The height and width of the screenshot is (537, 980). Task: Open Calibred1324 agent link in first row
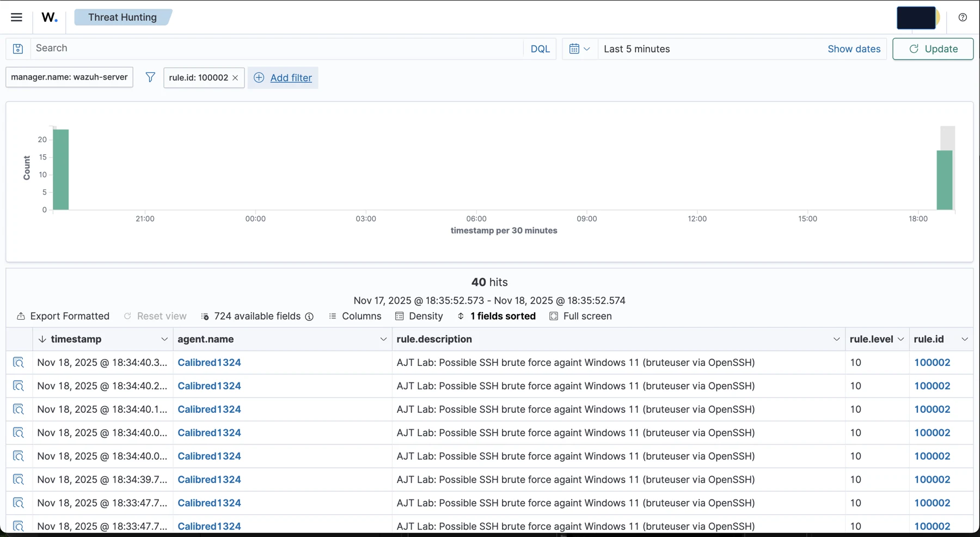point(209,363)
